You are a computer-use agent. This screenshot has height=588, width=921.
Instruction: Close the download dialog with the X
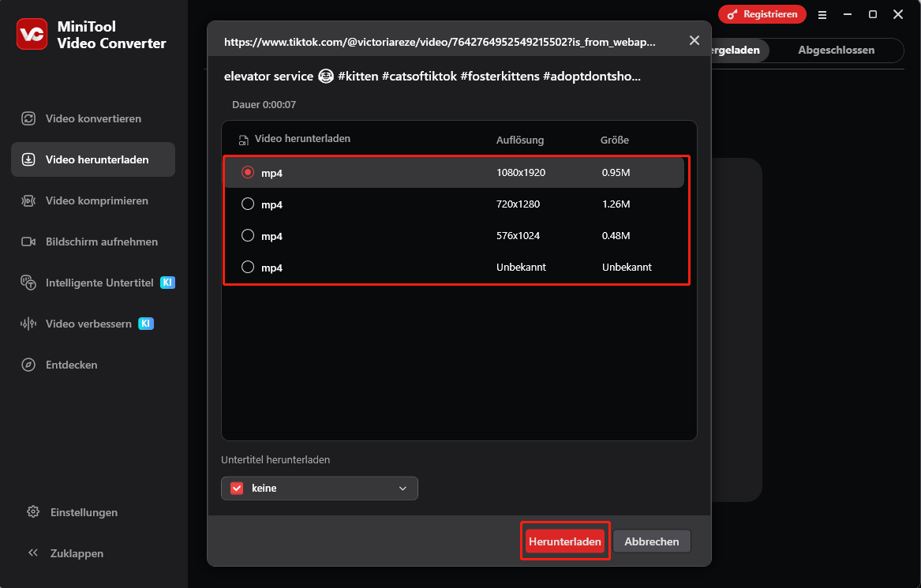click(x=694, y=40)
